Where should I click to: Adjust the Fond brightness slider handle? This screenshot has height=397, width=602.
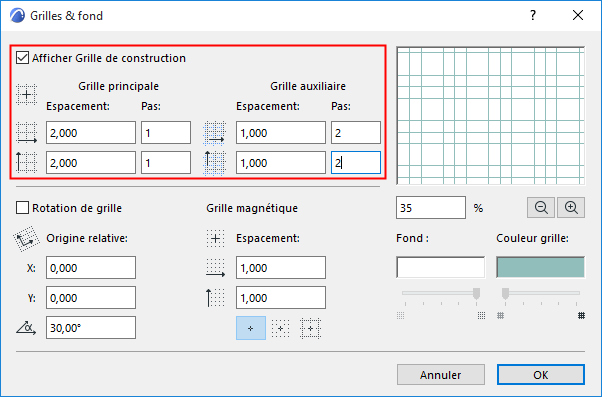click(476, 294)
